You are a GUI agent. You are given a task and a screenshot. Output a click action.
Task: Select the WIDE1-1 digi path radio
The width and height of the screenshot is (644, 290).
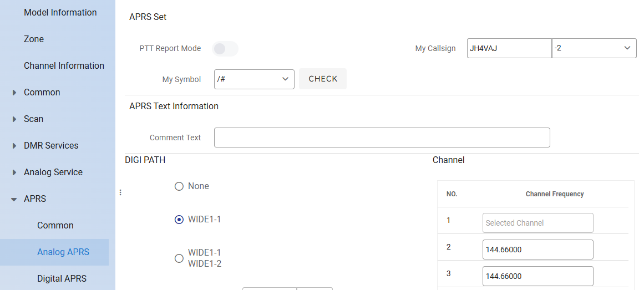pos(179,220)
